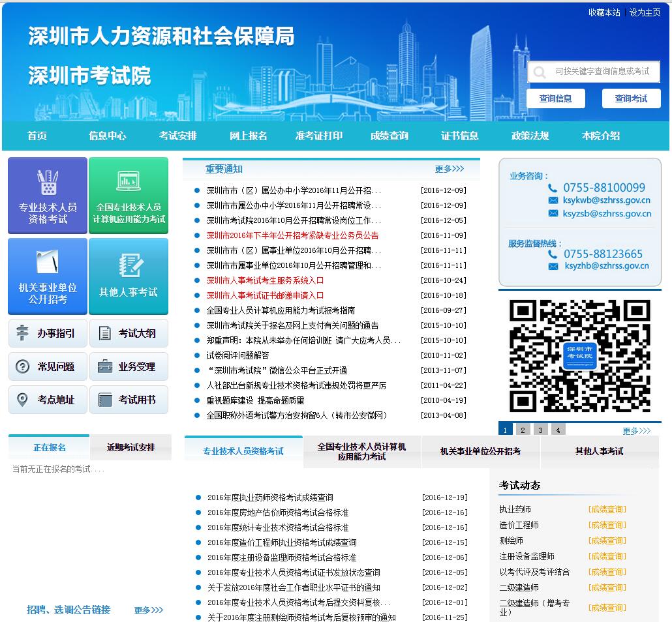Viewport: 672px width, 622px height.
Task: Click the 查询信息 button
Action: click(x=555, y=98)
